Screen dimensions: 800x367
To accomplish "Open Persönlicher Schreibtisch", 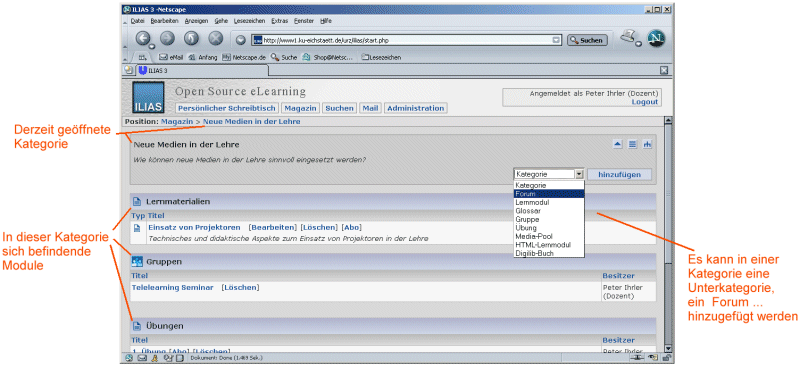I will pos(228,108).
